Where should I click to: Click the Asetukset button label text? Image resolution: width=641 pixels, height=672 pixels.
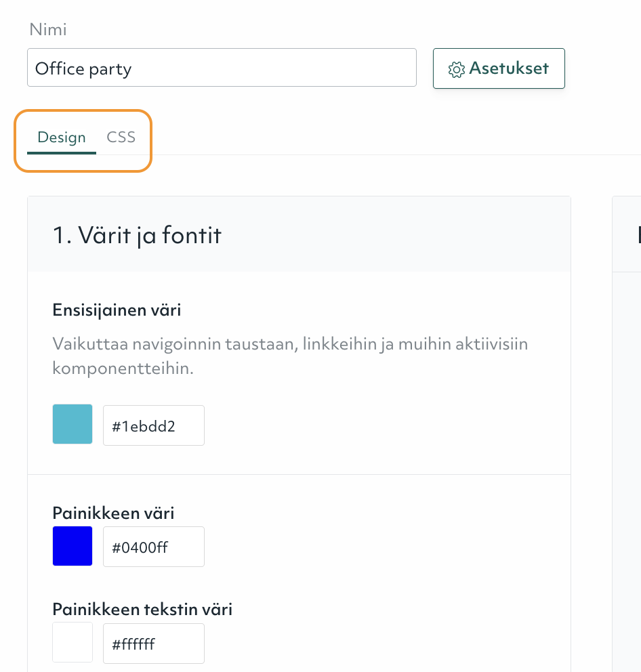click(x=508, y=68)
